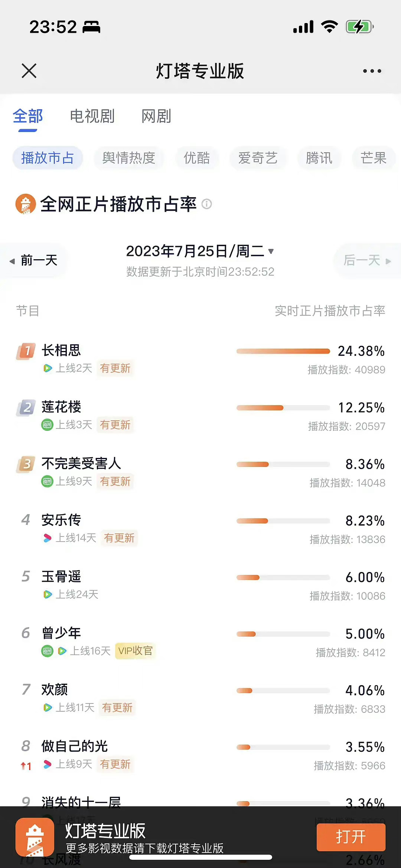Screen dimensions: 401x868
Task: Select the 爱奇艺 platform filter
Action: 258,158
